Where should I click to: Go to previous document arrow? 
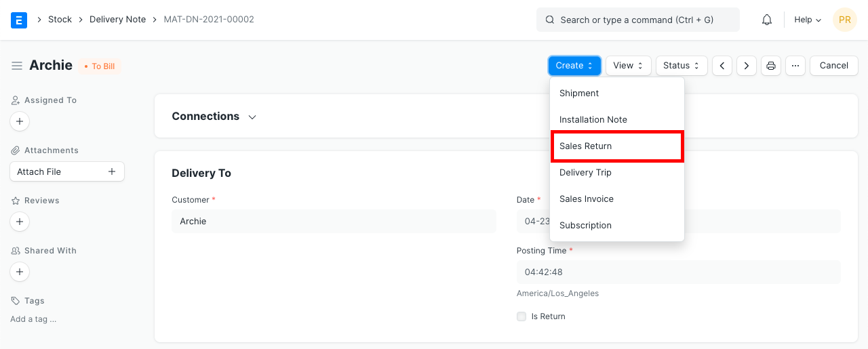click(x=722, y=66)
